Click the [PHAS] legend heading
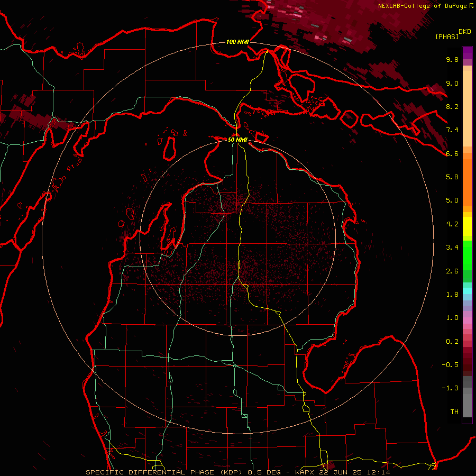The height and width of the screenshot is (476, 476). [x=447, y=36]
